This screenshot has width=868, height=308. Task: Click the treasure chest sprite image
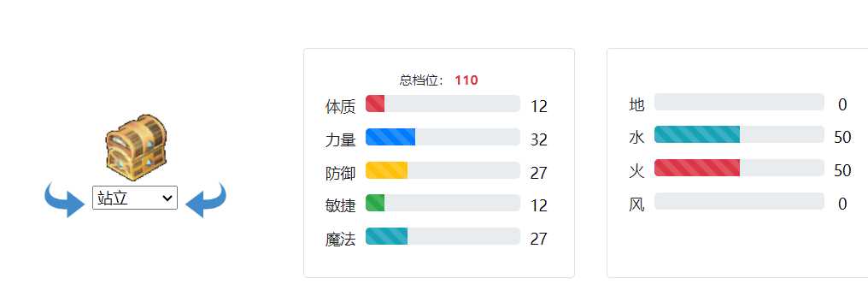[136, 147]
